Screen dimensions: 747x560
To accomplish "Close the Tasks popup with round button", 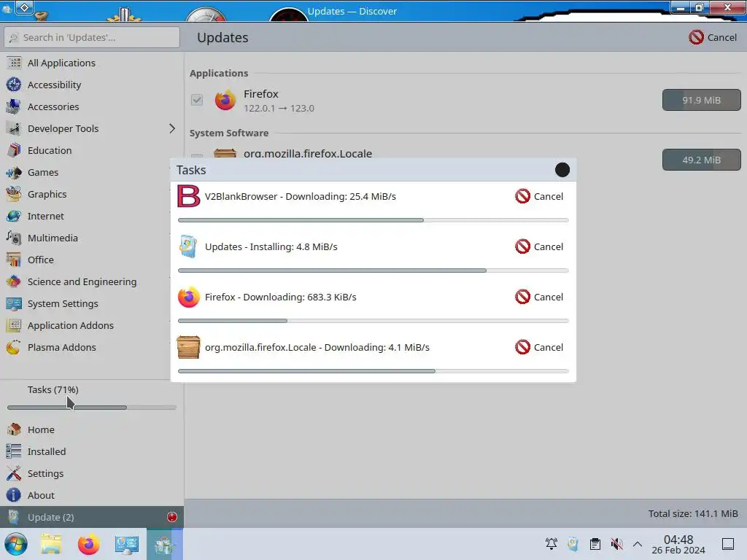I will click(x=562, y=170).
